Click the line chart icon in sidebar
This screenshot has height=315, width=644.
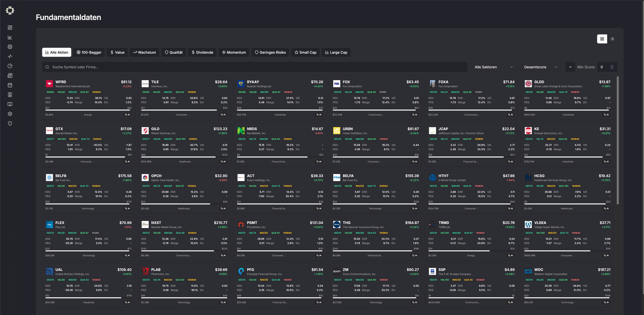(10, 37)
